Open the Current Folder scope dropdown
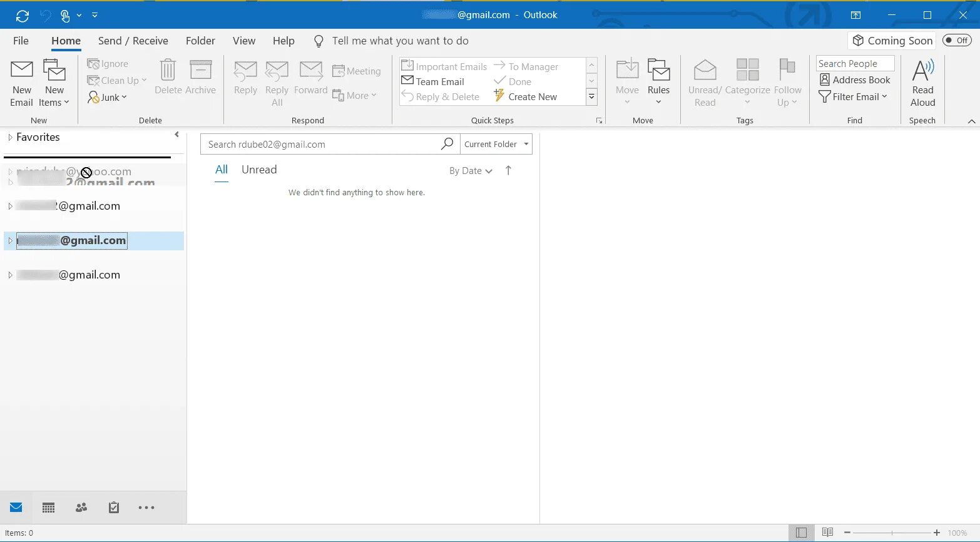Screen dimensions: 980x542 (x=496, y=144)
